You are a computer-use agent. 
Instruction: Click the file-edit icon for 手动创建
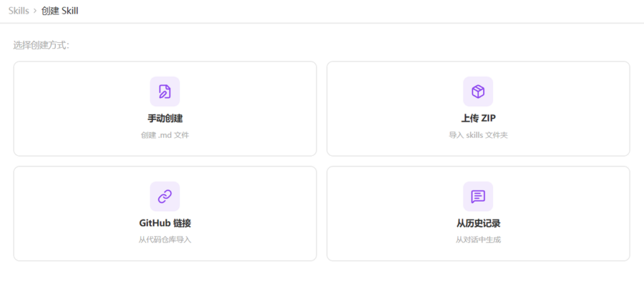[x=165, y=92]
